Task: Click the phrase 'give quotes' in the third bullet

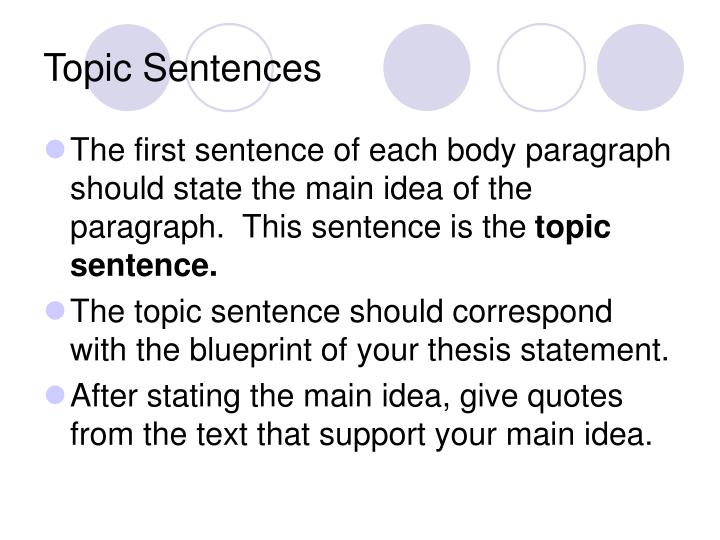Action: point(541,397)
